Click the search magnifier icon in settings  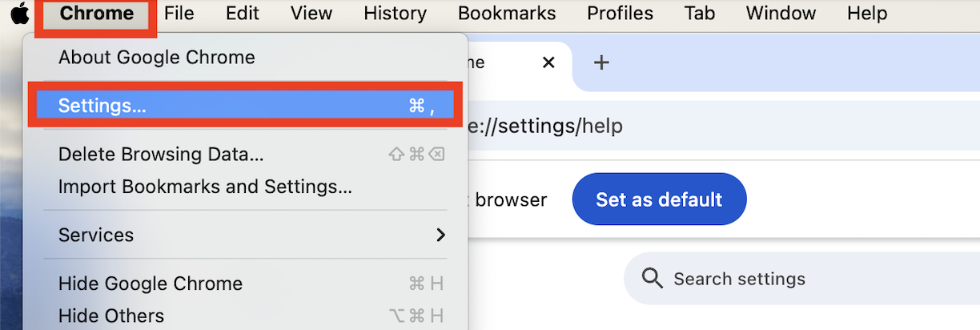tap(653, 279)
